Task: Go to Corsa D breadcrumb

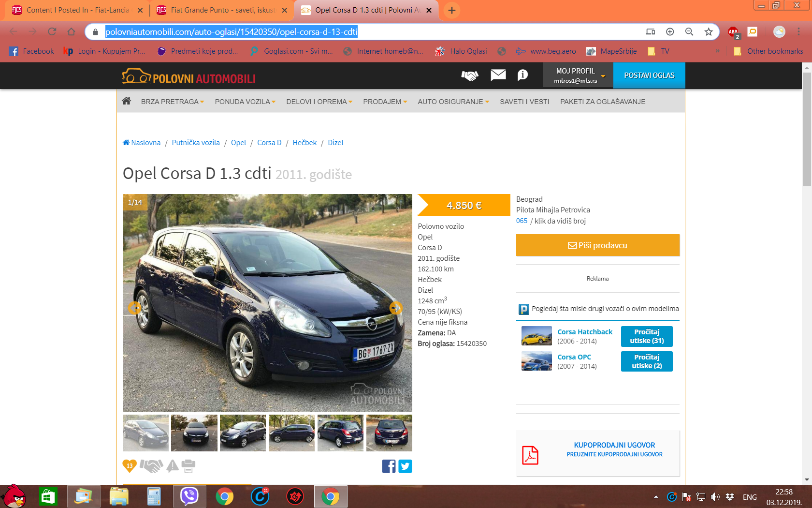Action: pyautogui.click(x=269, y=143)
